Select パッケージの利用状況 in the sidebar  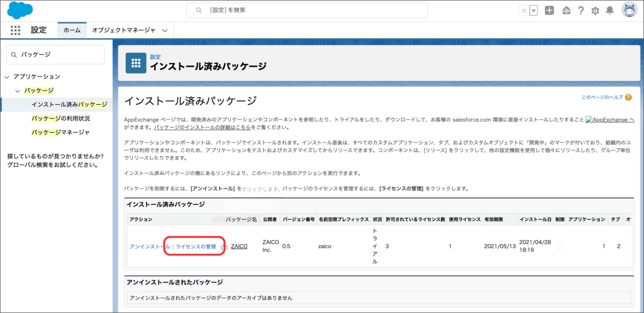pyautogui.click(x=60, y=118)
